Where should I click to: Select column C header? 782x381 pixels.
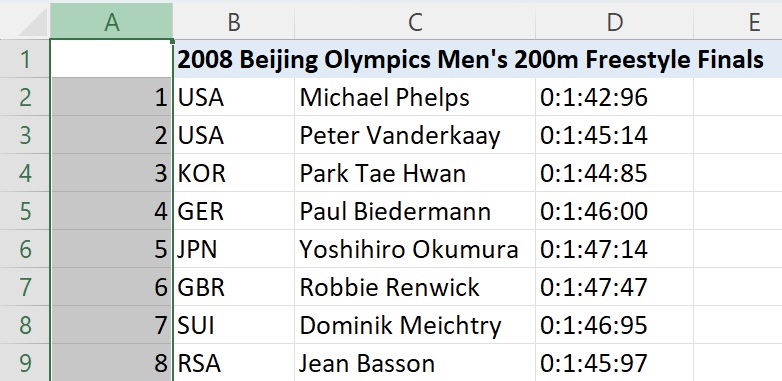click(x=415, y=21)
